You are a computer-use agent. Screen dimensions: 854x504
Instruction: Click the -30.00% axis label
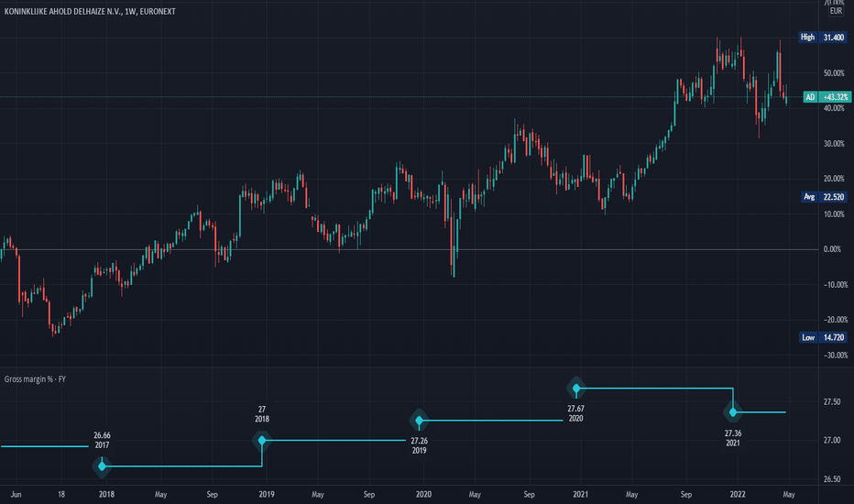tap(836, 356)
